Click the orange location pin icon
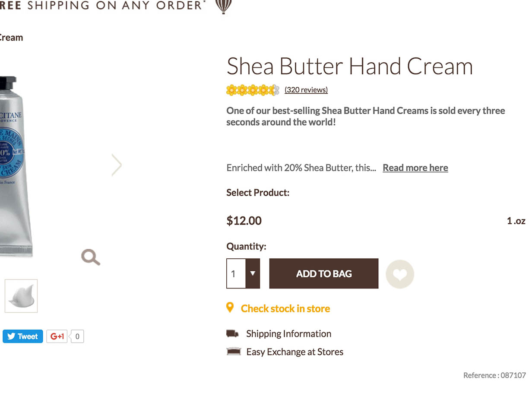532x400 pixels. point(230,308)
